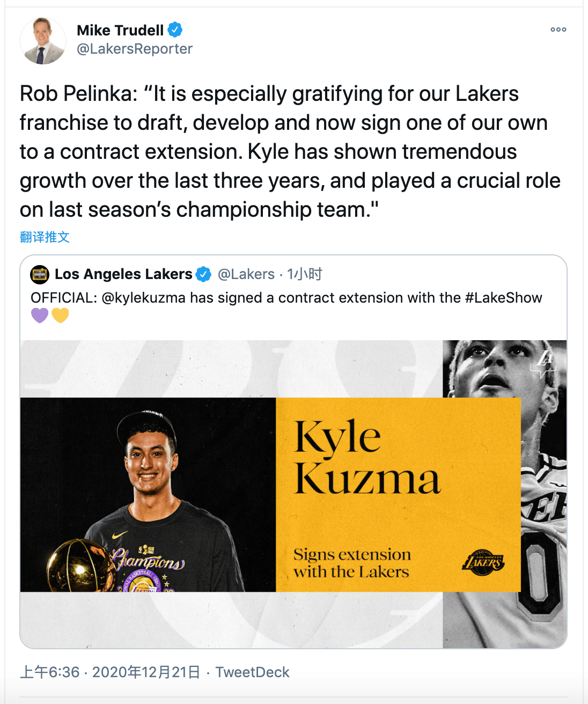The width and height of the screenshot is (588, 704).
Task: Open the #LakeShow hashtag
Action: coord(504,298)
